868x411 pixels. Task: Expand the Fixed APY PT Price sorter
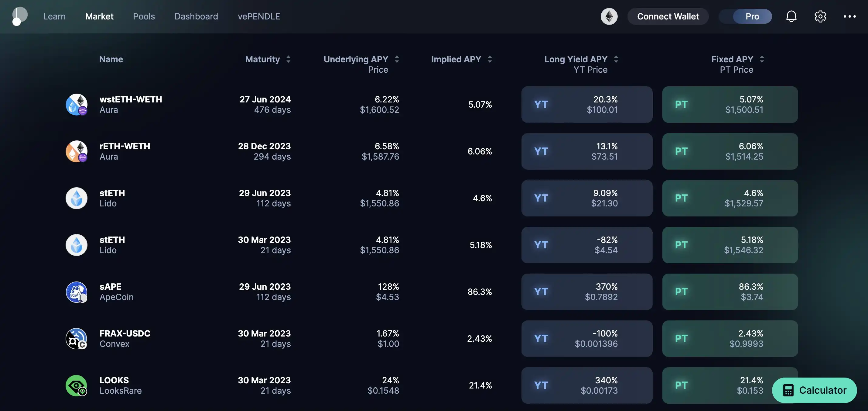(x=762, y=59)
